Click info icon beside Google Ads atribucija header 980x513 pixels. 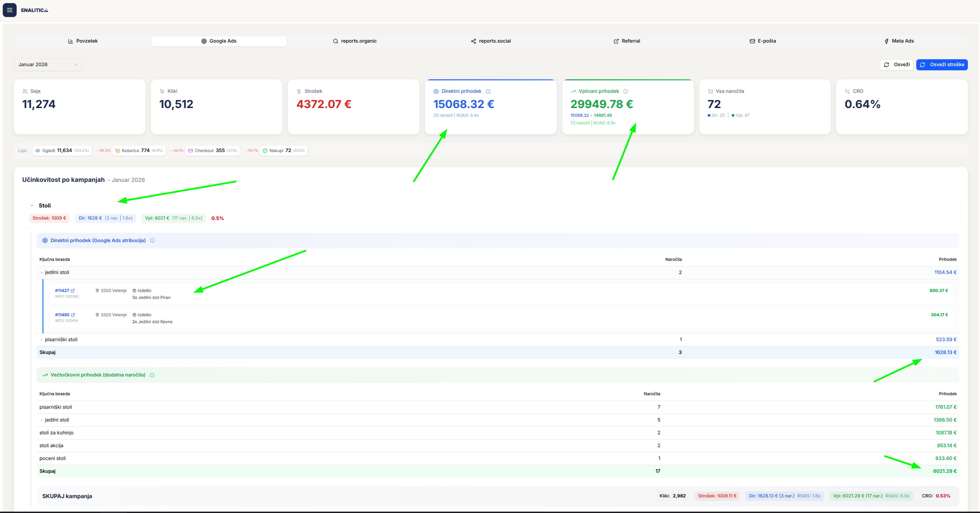152,240
